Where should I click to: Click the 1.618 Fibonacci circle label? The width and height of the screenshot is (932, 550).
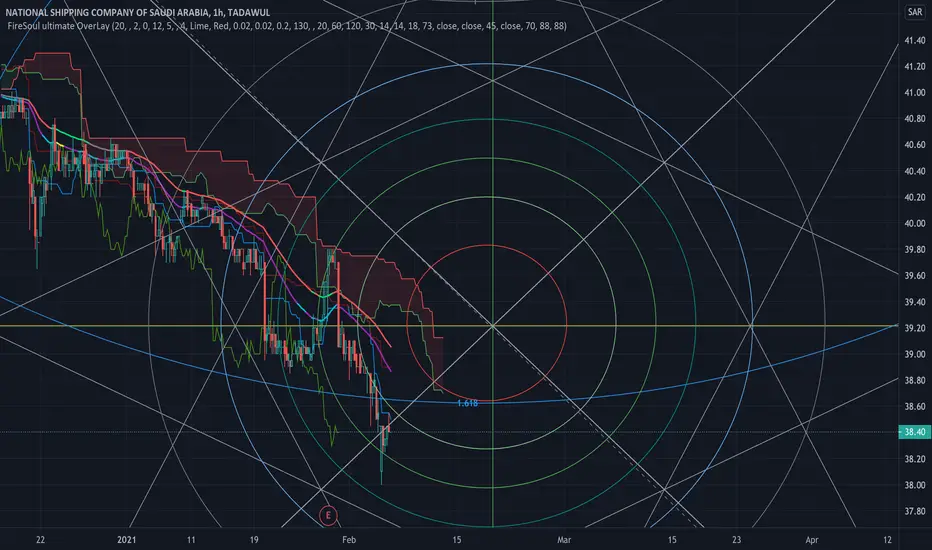coord(467,403)
